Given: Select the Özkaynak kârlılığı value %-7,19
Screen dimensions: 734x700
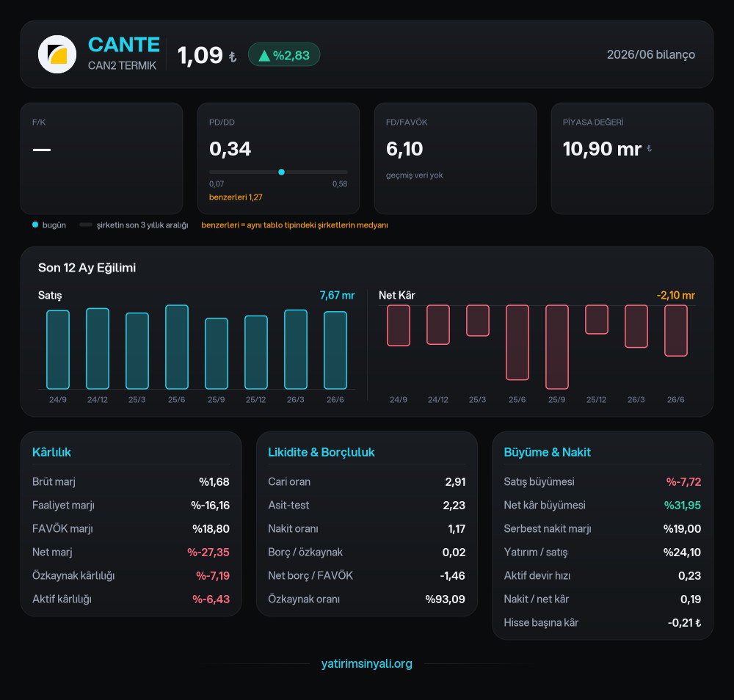Looking at the screenshot, I should point(213,575).
